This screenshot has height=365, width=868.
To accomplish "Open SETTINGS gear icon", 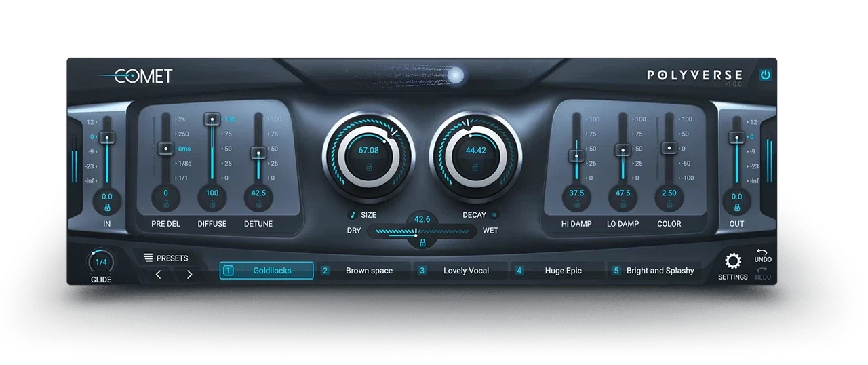I will point(733,261).
